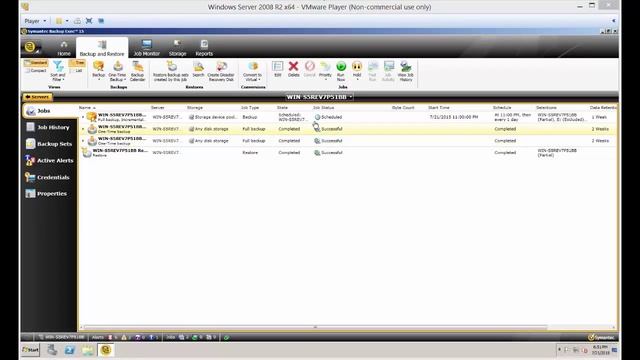The width and height of the screenshot is (640, 360).
Task: Open the Sort and Filter dropdown
Action: point(58,71)
